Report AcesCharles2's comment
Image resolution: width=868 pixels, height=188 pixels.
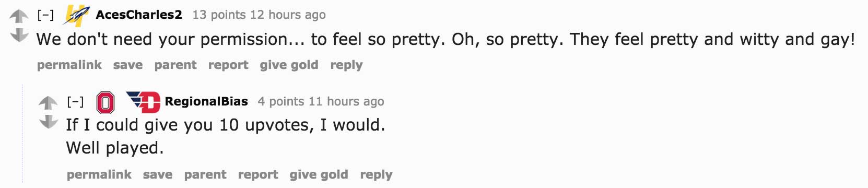pyautogui.click(x=228, y=65)
